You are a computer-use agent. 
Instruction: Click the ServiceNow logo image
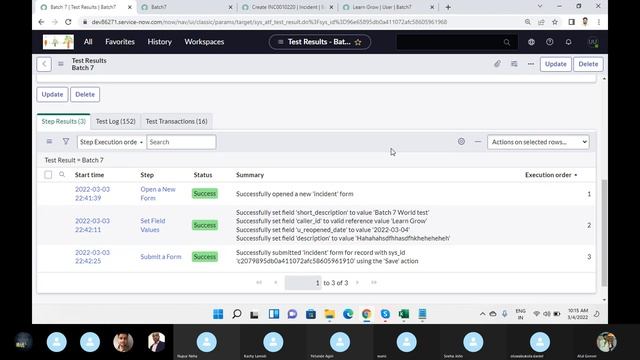(58, 42)
